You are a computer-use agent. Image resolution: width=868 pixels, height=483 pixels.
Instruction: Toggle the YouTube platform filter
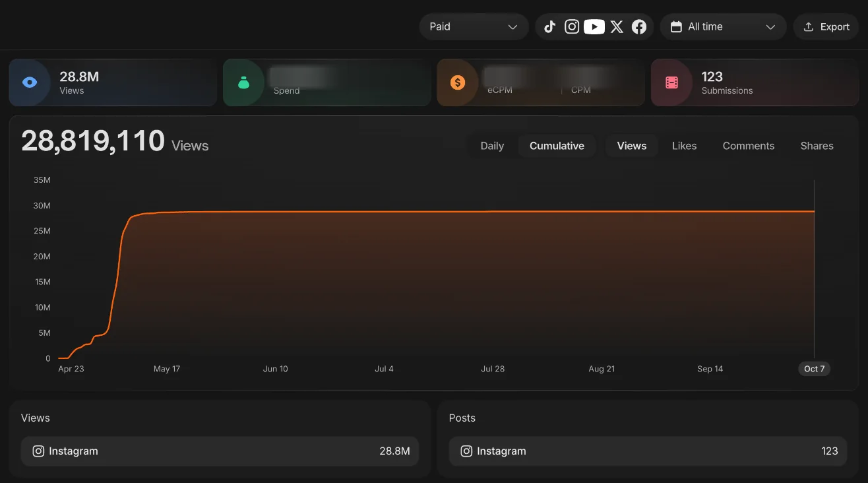(594, 27)
